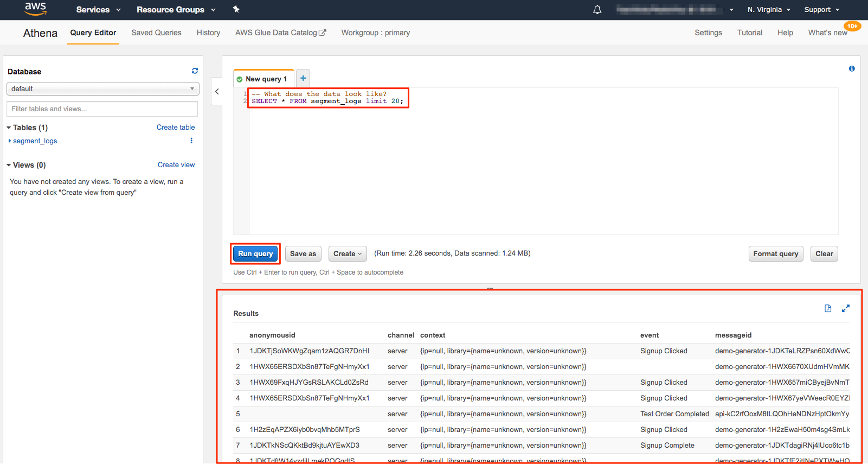868x464 pixels.
Task: Open the Help link
Action: (785, 33)
